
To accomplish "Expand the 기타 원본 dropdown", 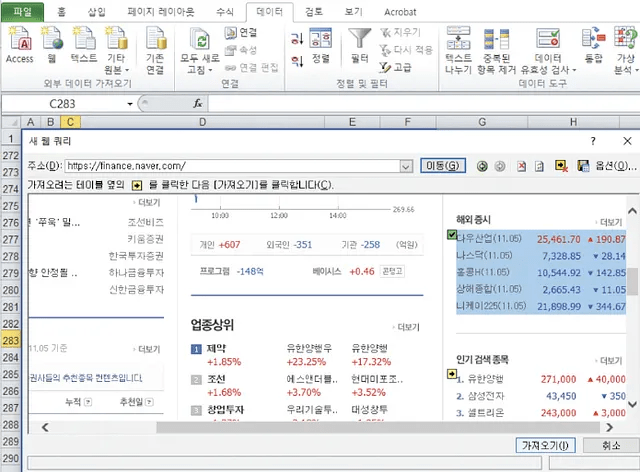I will pyautogui.click(x=114, y=70).
